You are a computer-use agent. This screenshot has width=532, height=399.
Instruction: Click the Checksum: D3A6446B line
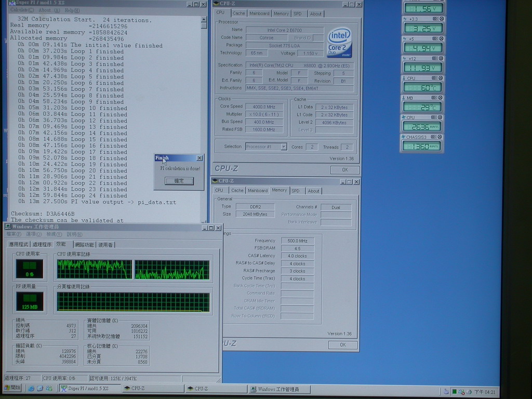(43, 214)
